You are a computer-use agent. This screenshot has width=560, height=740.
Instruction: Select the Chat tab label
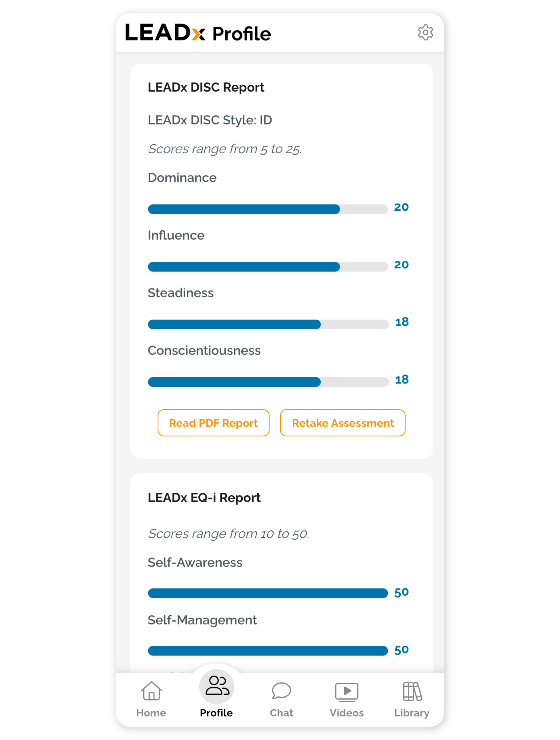[281, 713]
